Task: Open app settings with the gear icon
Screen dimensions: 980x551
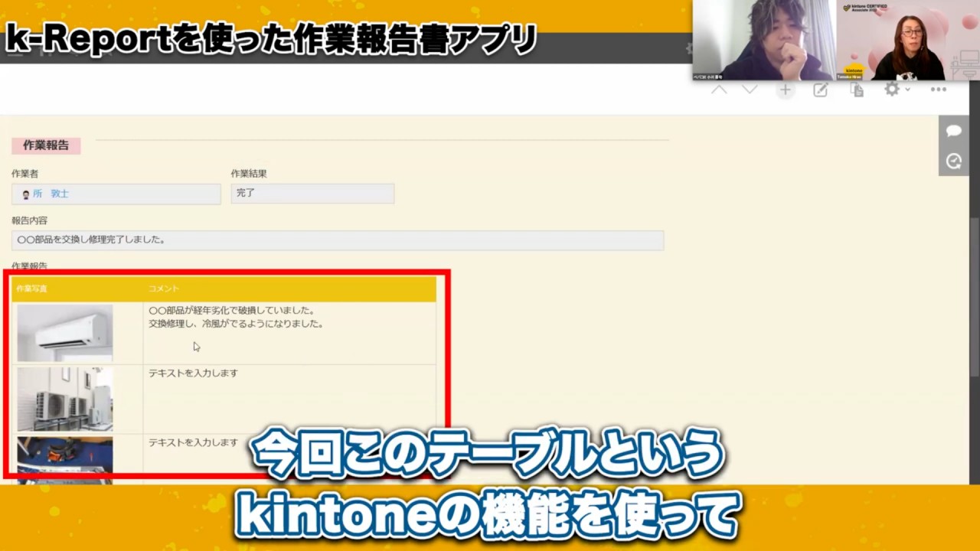Action: click(x=890, y=90)
